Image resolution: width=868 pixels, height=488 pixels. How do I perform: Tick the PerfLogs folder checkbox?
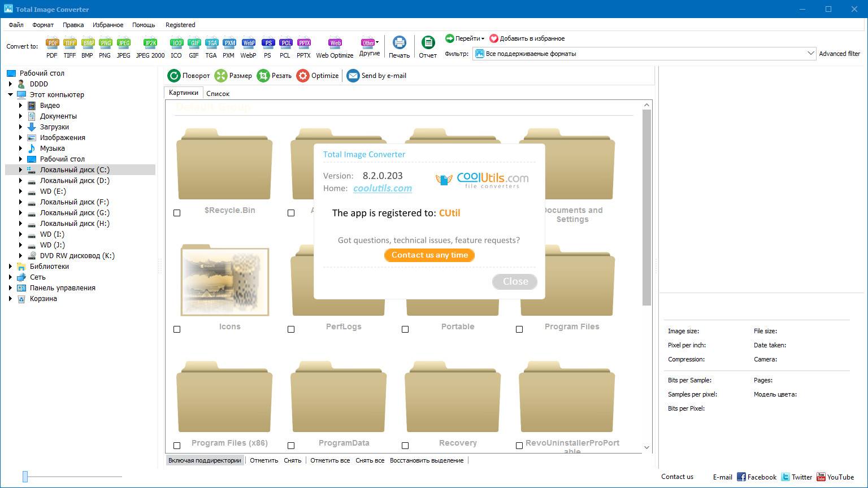coord(291,329)
